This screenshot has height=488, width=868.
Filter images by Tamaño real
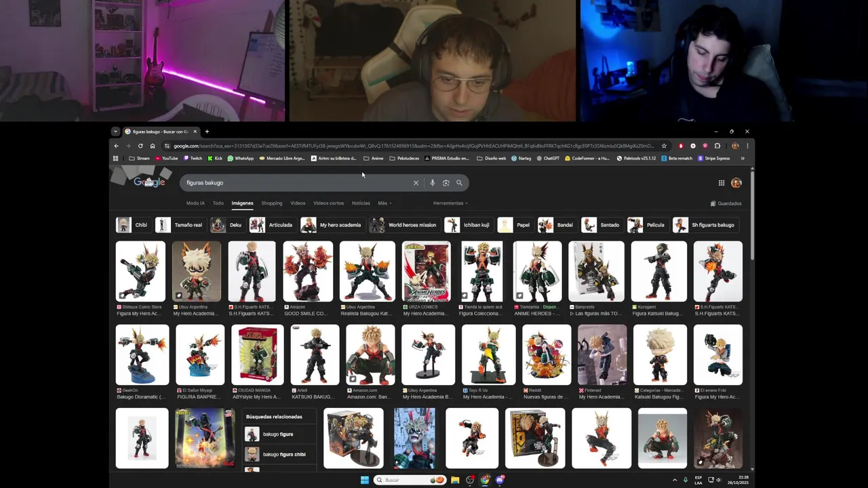(180, 225)
